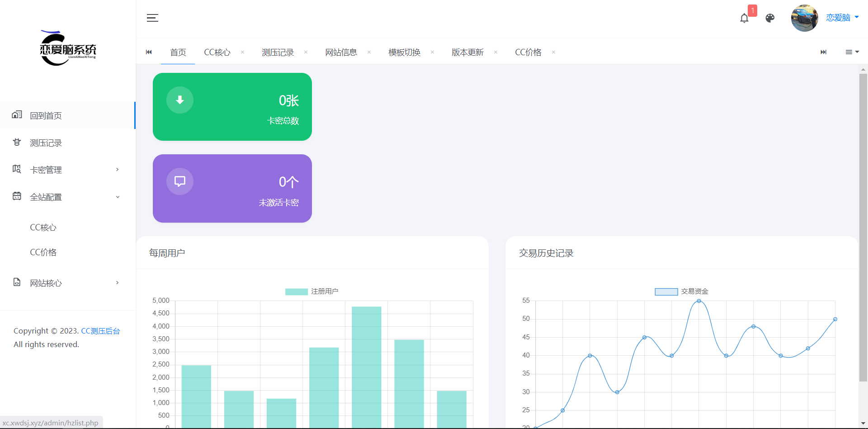Switch to the 测压记录 tab
This screenshot has width=868, height=429.
pyautogui.click(x=278, y=52)
